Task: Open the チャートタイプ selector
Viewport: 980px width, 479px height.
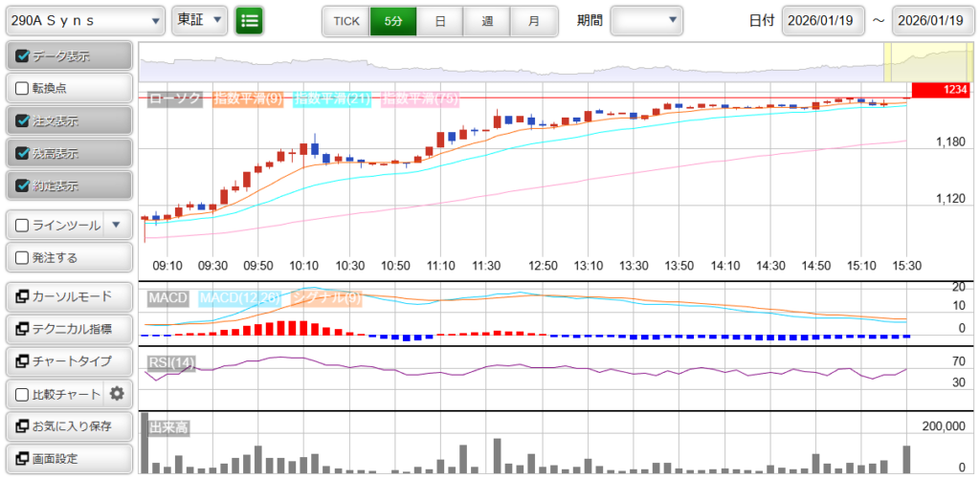Action: [x=68, y=361]
